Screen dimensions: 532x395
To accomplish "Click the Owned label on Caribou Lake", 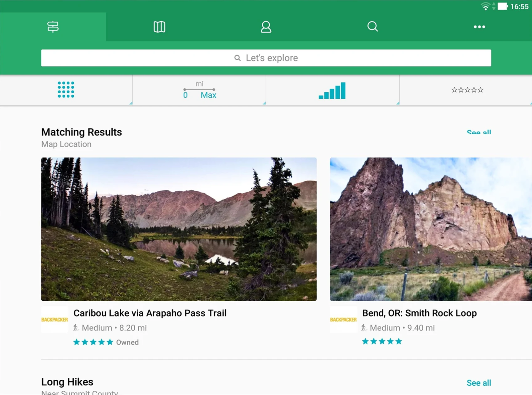I will click(127, 343).
